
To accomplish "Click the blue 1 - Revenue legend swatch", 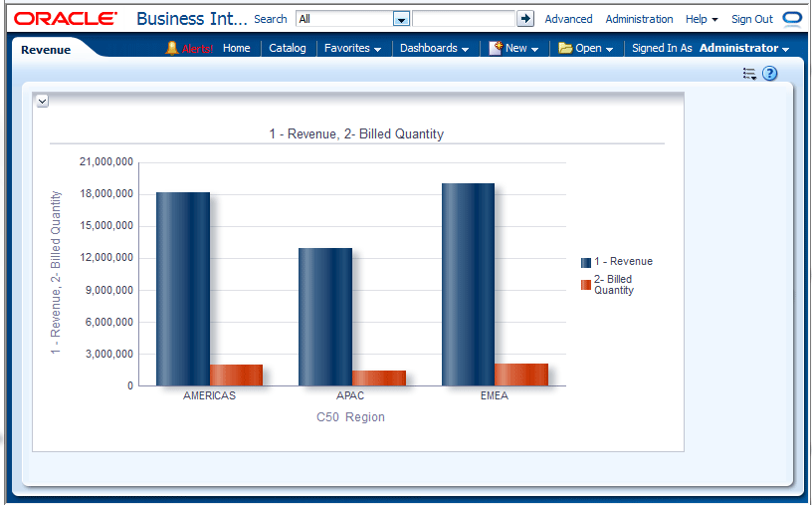I will coord(586,262).
